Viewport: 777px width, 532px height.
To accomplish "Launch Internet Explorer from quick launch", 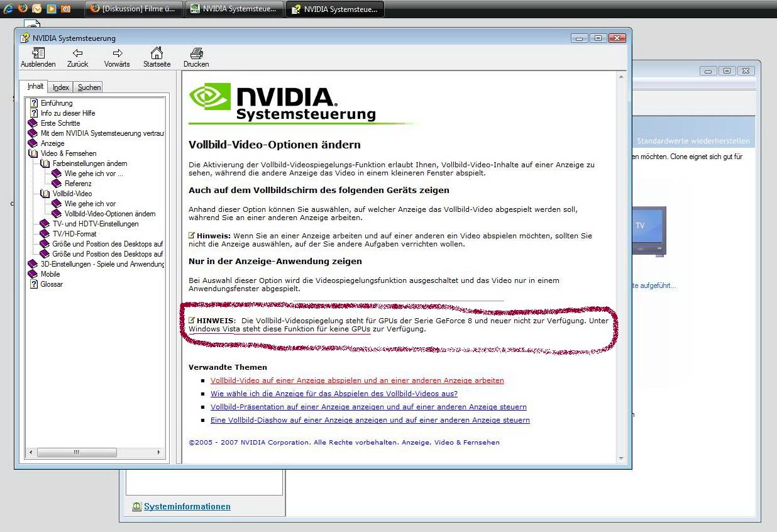I will click(x=9, y=9).
